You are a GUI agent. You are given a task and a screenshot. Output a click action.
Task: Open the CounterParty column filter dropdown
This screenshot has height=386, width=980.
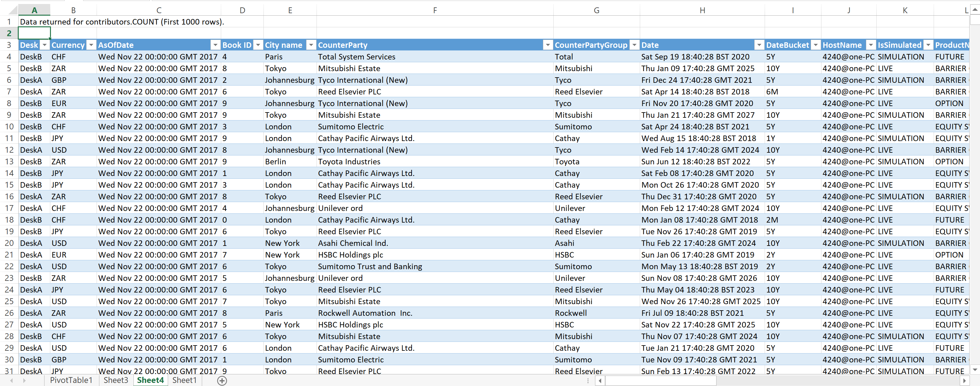point(548,45)
